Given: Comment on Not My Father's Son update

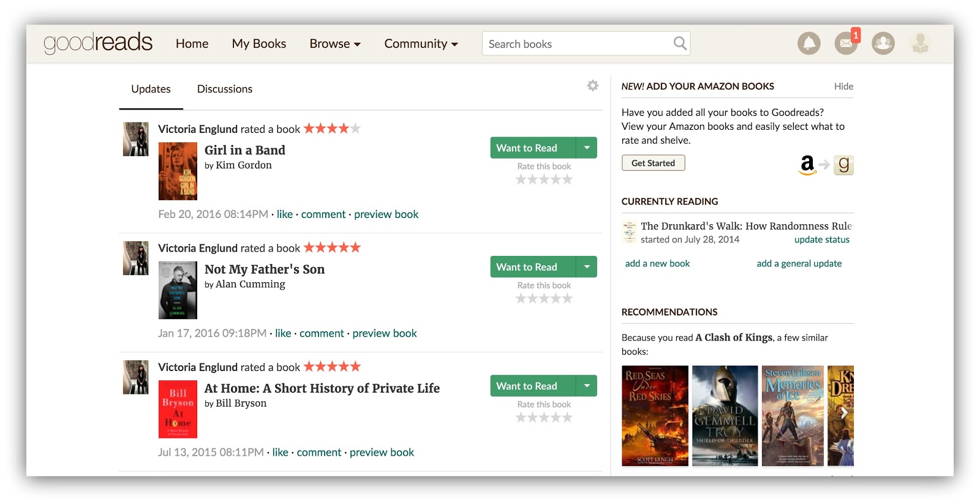Looking at the screenshot, I should tap(322, 333).
